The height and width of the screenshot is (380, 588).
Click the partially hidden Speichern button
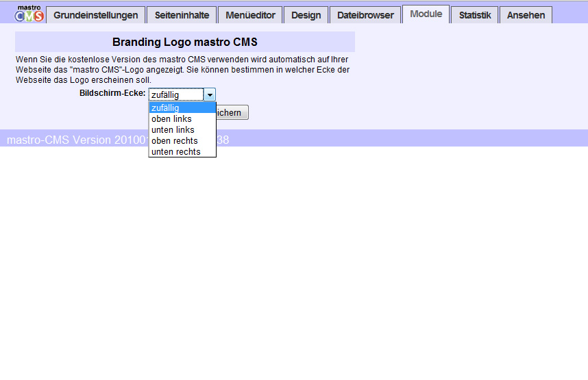(x=232, y=112)
